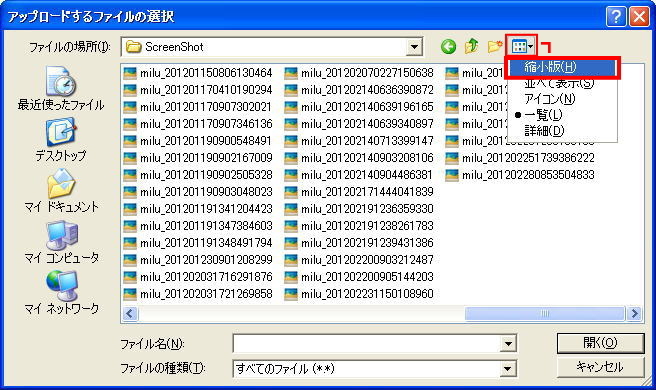Viewport: 656px width, 390px height.
Task: Click the 開く(O) button
Action: point(600,343)
